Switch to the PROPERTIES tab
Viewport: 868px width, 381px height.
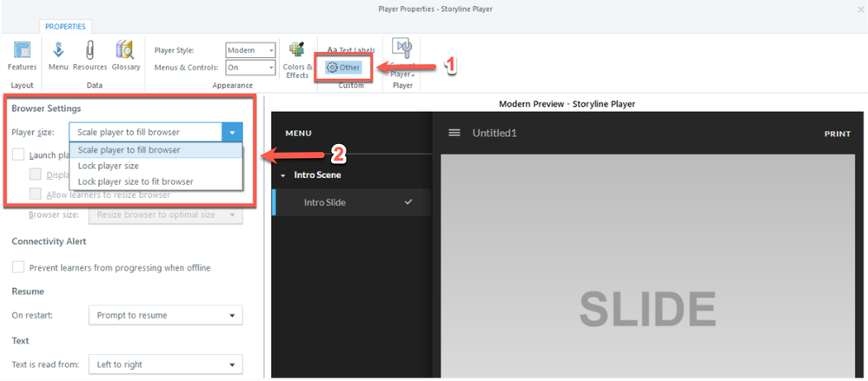point(65,27)
